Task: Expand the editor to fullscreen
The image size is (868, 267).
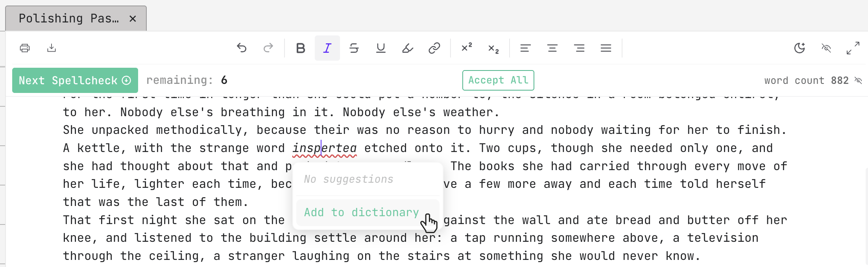Action: (853, 48)
